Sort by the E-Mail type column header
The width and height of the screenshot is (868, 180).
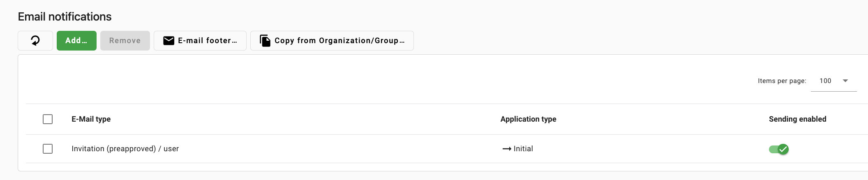(x=91, y=119)
